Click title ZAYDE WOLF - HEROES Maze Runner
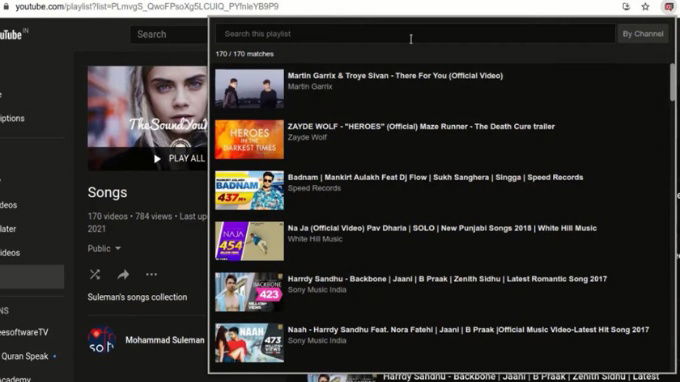The height and width of the screenshot is (382, 680). coord(421,126)
